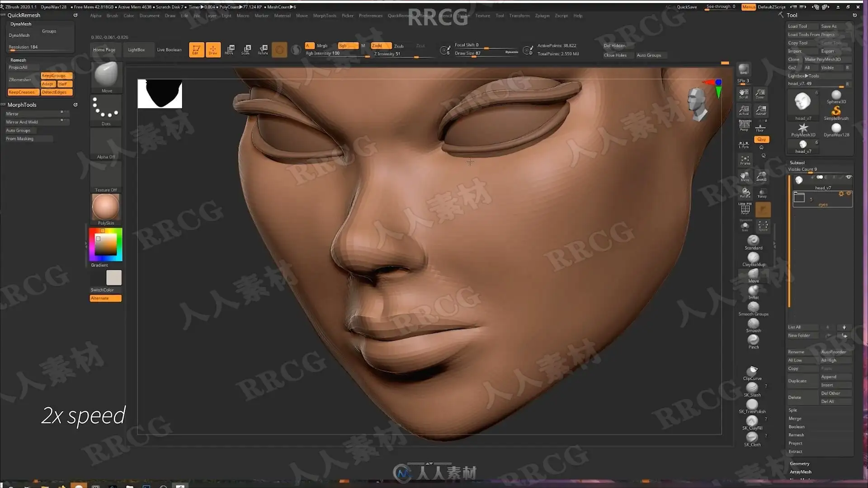Open the Zplugin menu

(542, 15)
